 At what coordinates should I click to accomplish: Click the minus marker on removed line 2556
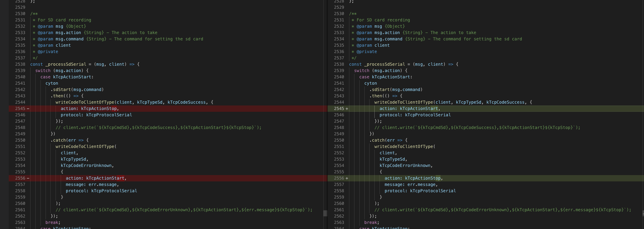click(28, 178)
